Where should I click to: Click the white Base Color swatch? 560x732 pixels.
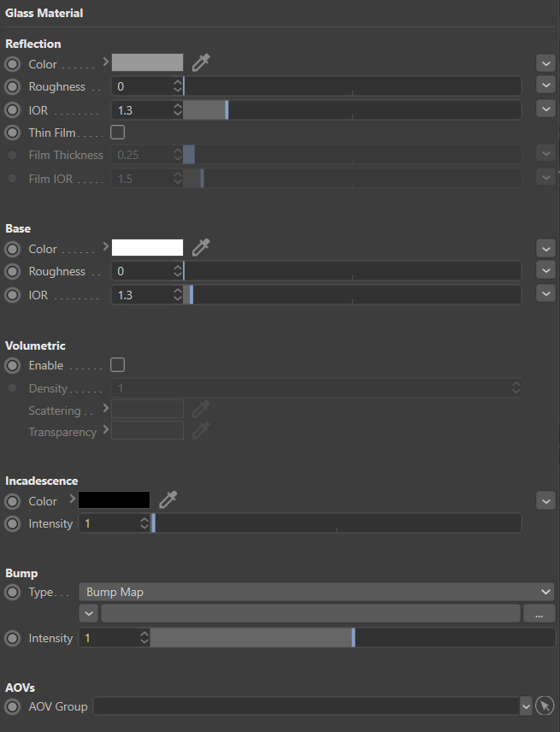(x=147, y=248)
